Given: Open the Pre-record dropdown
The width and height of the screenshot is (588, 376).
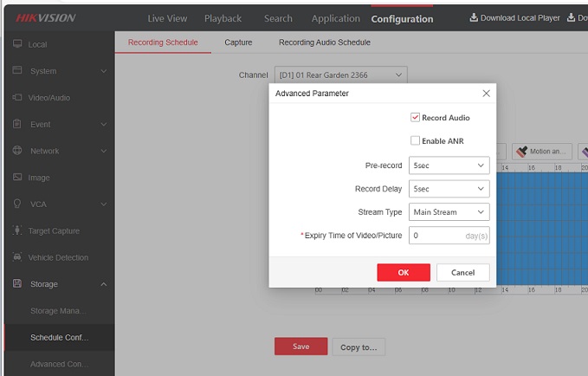Looking at the screenshot, I should click(x=449, y=165).
